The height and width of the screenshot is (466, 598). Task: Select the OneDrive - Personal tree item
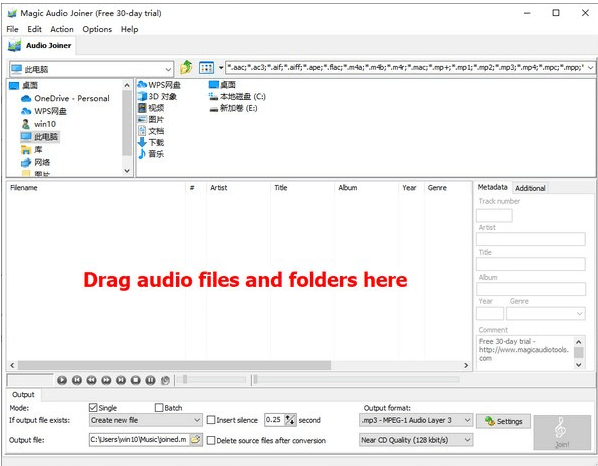[65, 98]
